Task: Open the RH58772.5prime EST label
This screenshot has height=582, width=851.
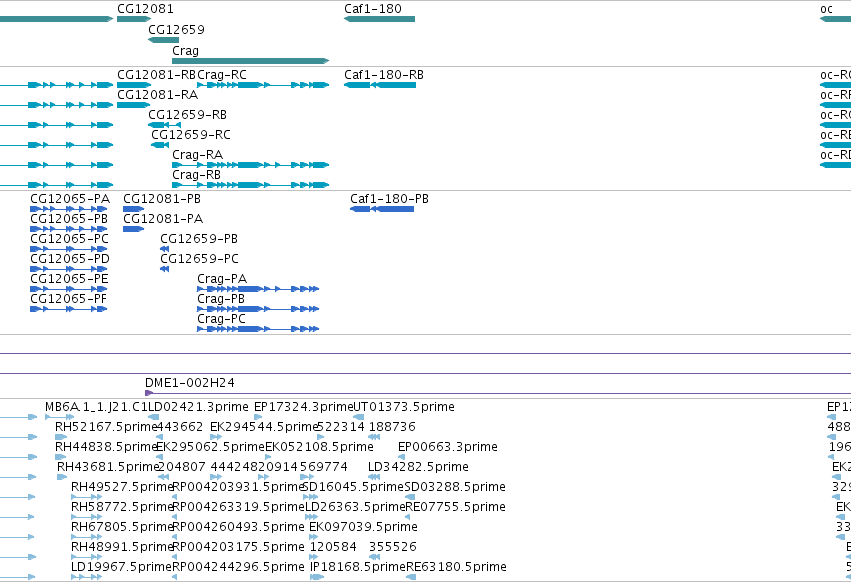Action: pyautogui.click(x=122, y=507)
